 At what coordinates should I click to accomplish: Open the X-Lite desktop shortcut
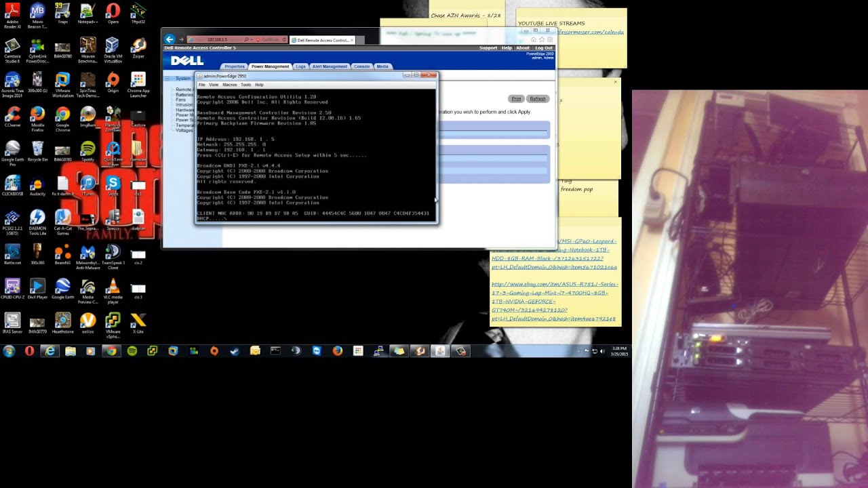[x=138, y=323]
